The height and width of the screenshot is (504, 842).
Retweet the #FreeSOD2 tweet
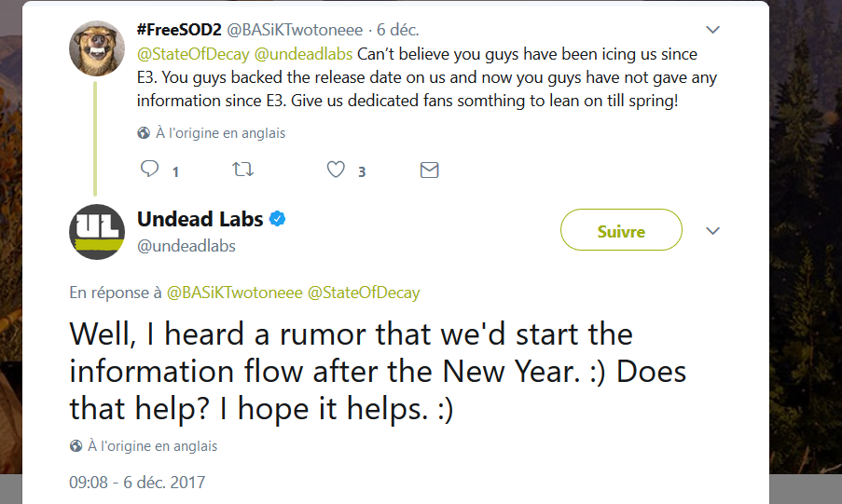(x=242, y=170)
